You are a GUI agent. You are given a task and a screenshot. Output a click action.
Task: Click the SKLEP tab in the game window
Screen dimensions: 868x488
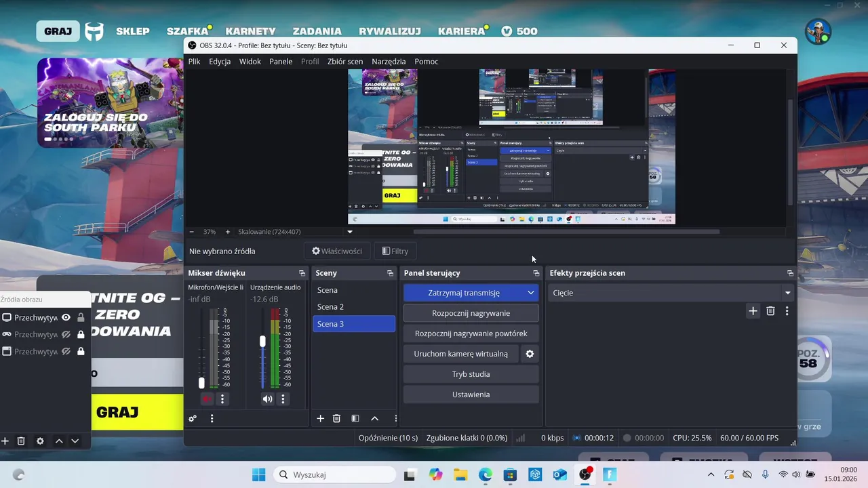(133, 31)
